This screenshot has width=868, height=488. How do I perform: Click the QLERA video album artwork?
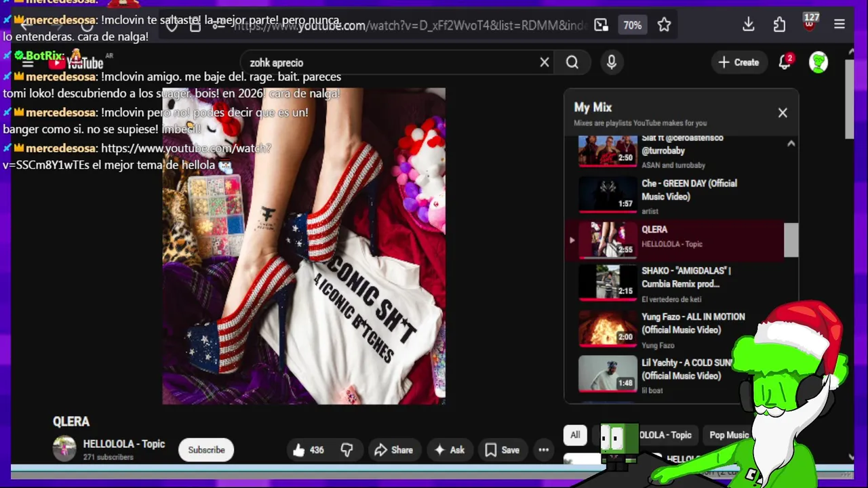coord(304,246)
